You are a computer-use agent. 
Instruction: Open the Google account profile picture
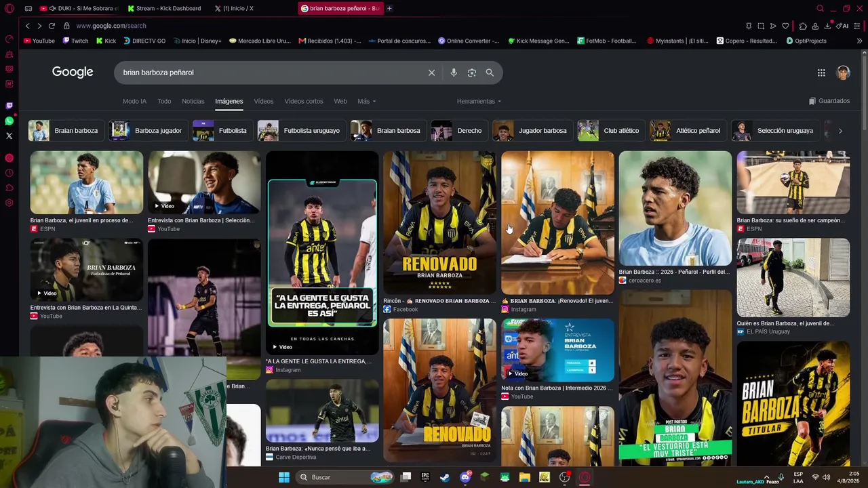coord(843,73)
